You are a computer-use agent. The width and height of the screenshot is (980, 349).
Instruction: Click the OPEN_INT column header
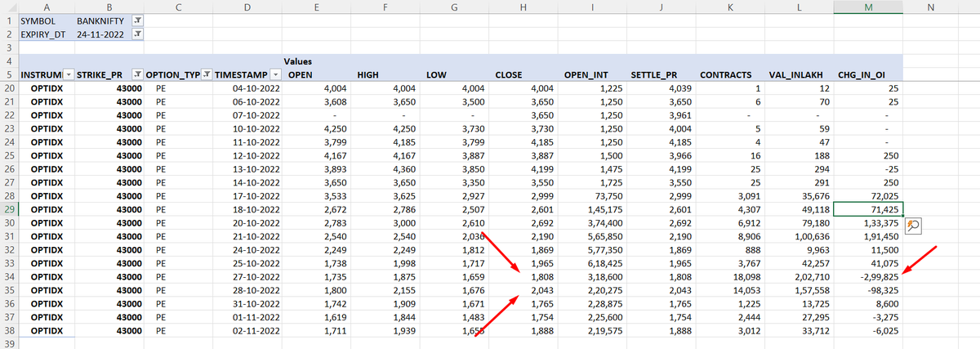click(587, 74)
